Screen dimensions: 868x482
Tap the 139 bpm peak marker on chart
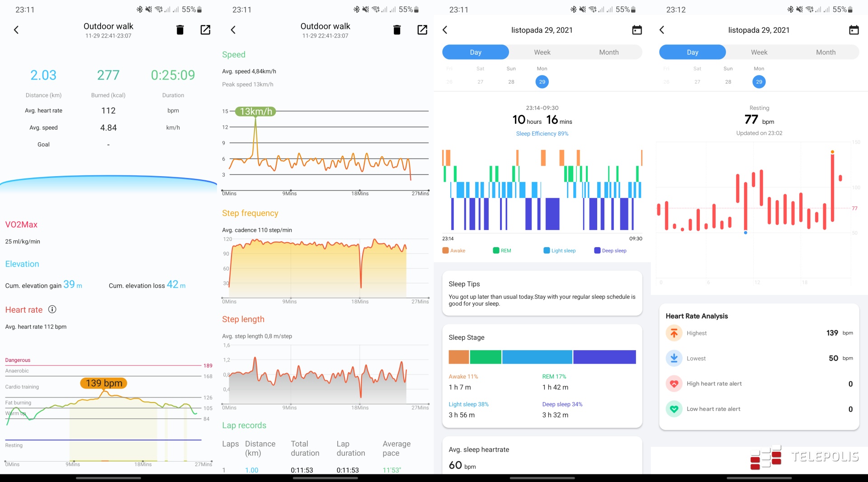(x=104, y=383)
